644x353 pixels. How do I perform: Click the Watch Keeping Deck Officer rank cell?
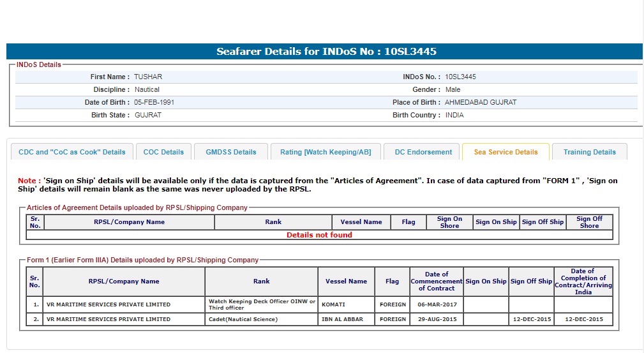click(x=262, y=304)
